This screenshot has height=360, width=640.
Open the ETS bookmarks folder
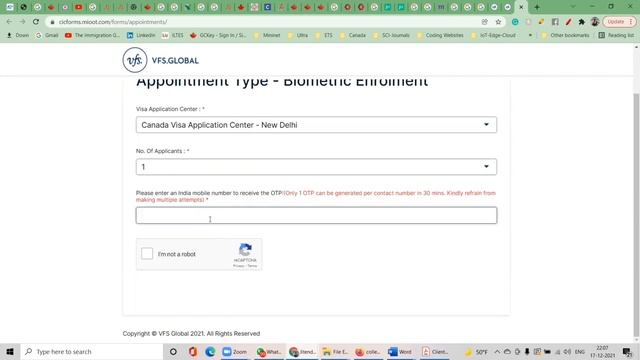324,36
